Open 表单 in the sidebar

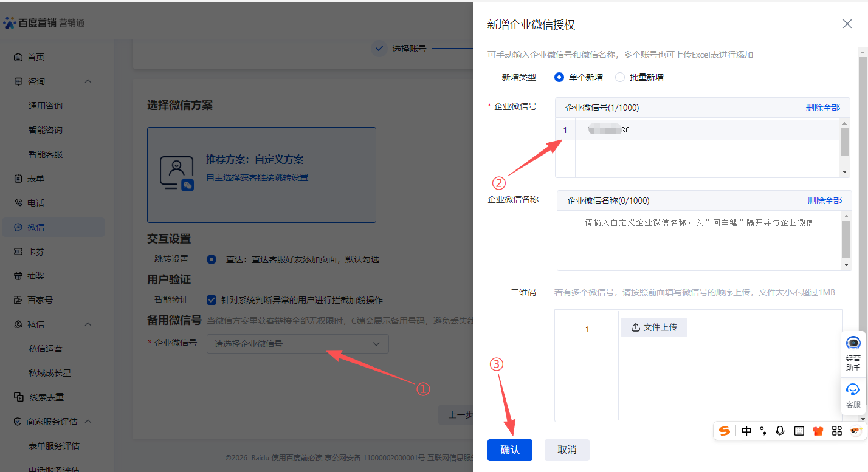pos(36,179)
